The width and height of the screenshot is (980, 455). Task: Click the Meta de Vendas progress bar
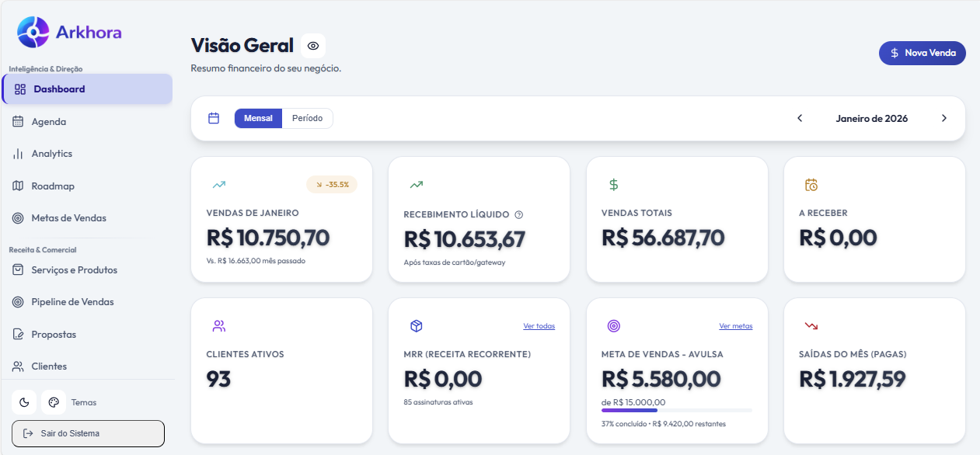[676, 410]
